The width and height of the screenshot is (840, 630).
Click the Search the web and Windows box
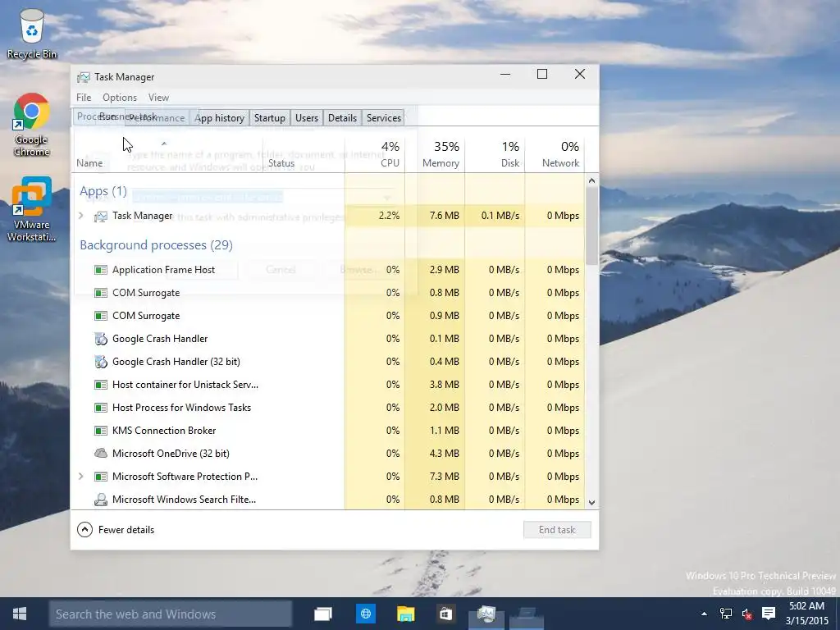171,614
